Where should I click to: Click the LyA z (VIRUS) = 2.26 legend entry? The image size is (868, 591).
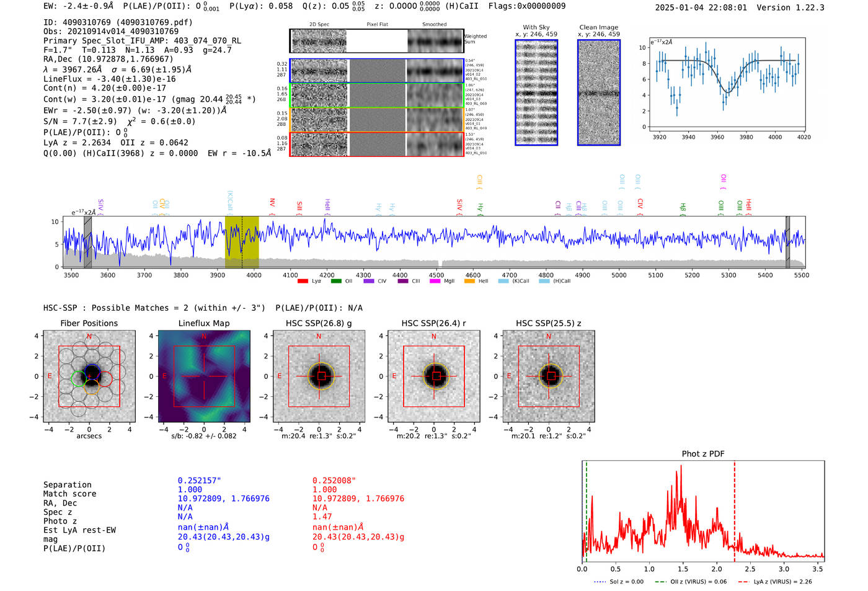775,582
